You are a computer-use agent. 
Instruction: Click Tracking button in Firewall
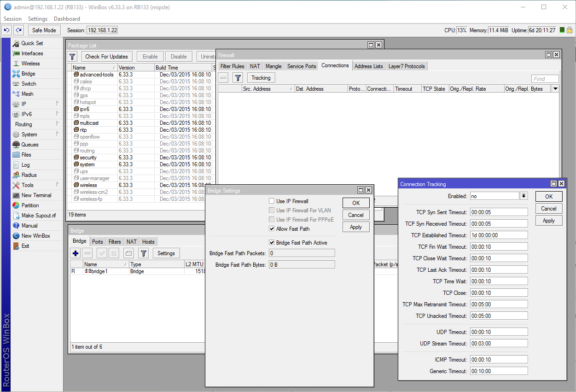pos(261,78)
